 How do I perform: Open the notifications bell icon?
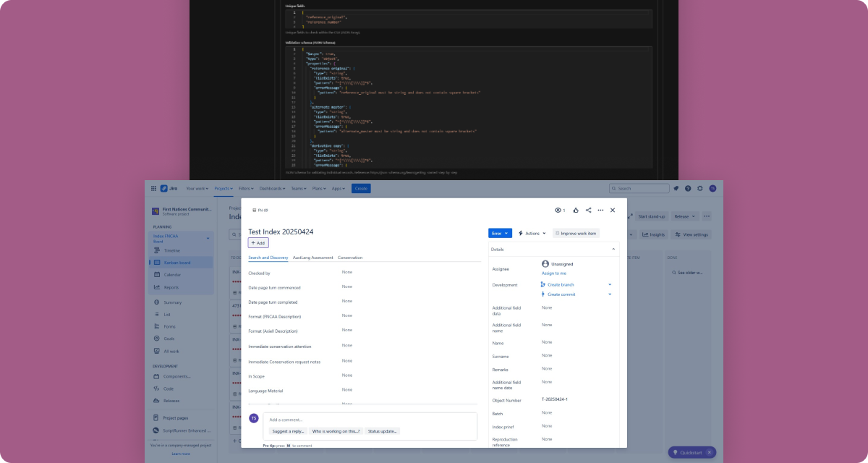click(676, 188)
